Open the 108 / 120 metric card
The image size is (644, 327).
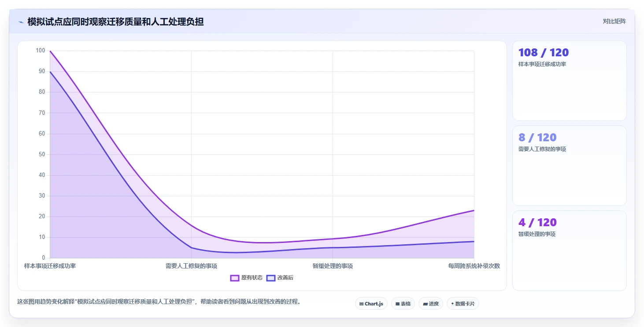[x=569, y=81]
